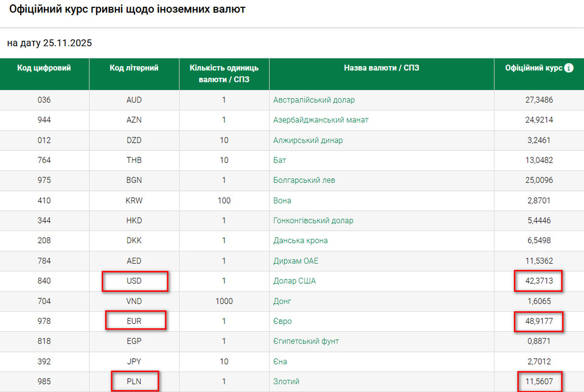584x392 pixels.
Task: Click the Бат currency name
Action: coord(280,160)
